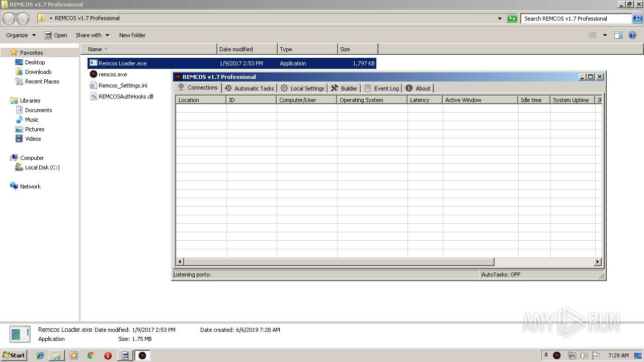Open the Start menu
Viewport: 644px width, 362px height.
14,355
